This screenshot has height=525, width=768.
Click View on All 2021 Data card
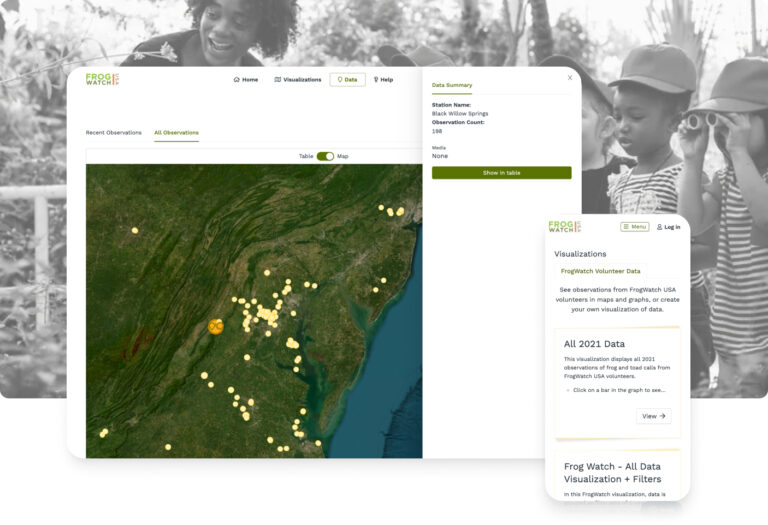click(653, 416)
